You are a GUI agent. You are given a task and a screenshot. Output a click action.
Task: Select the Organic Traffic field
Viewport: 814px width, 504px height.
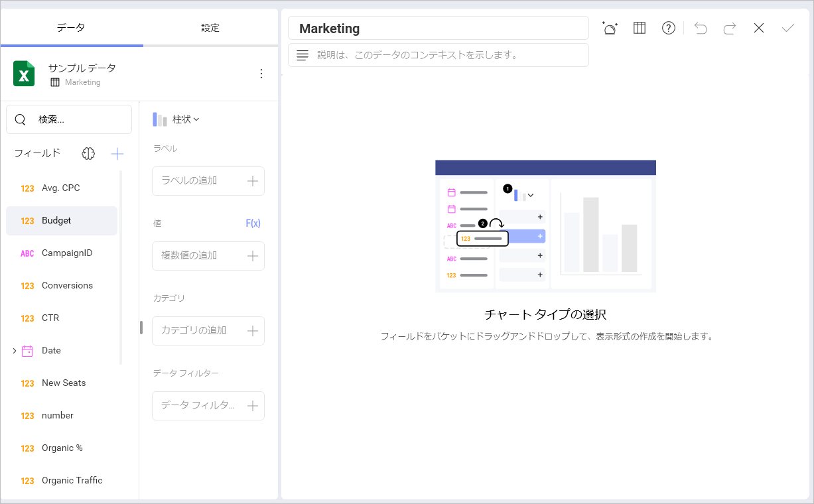62,480
